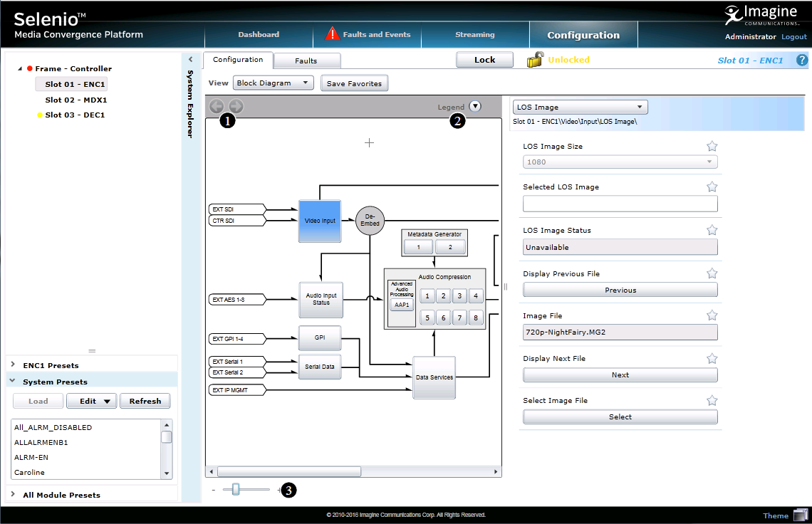
Task: Favorite the LOS Image Size star
Action: pyautogui.click(x=712, y=147)
